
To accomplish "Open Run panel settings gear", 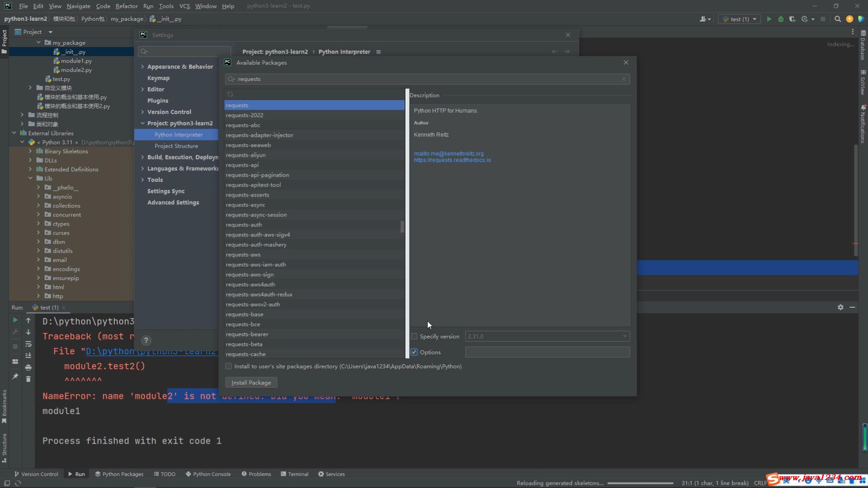I will click(x=840, y=307).
